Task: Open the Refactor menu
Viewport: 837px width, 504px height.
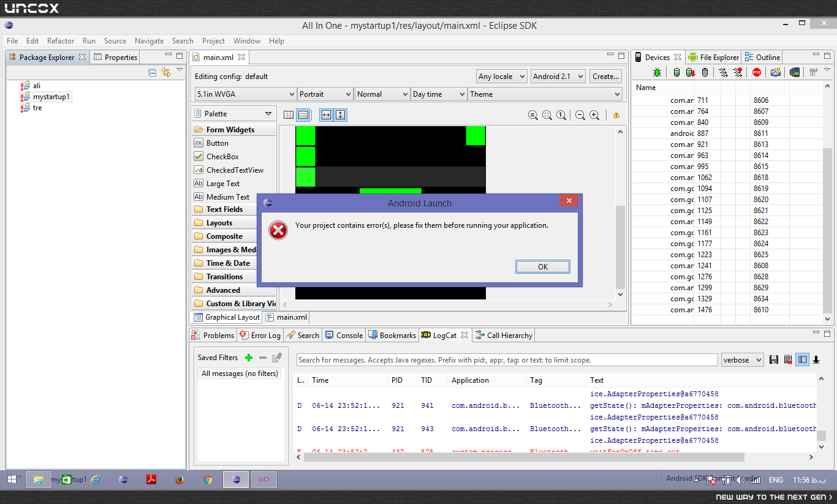Action: coord(61,41)
